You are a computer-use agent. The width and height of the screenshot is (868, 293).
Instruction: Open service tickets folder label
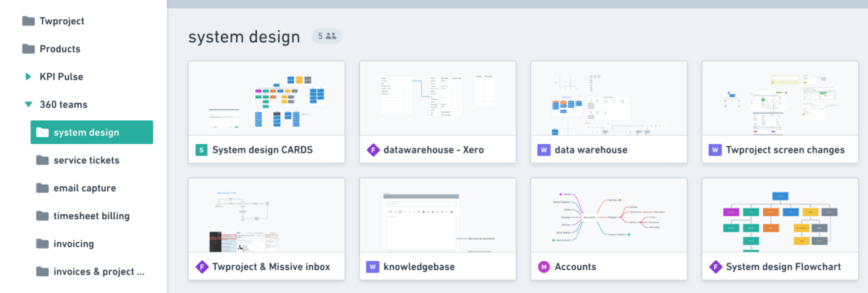86,160
